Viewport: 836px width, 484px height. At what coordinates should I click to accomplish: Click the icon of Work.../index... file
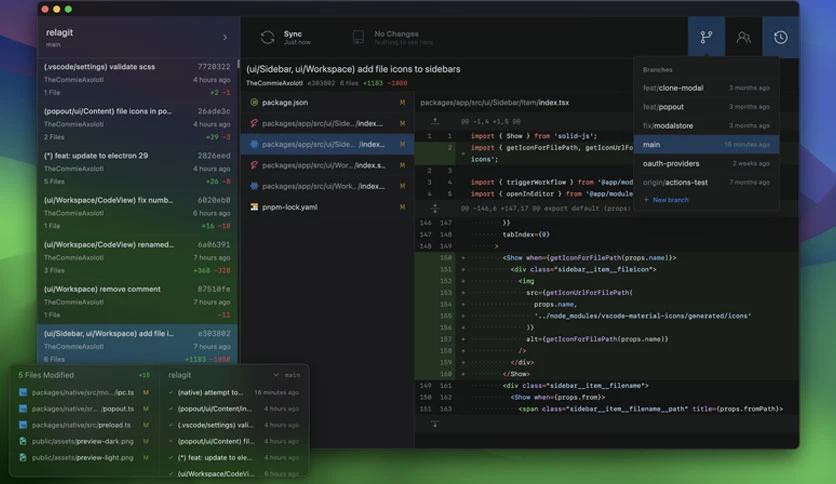254,186
